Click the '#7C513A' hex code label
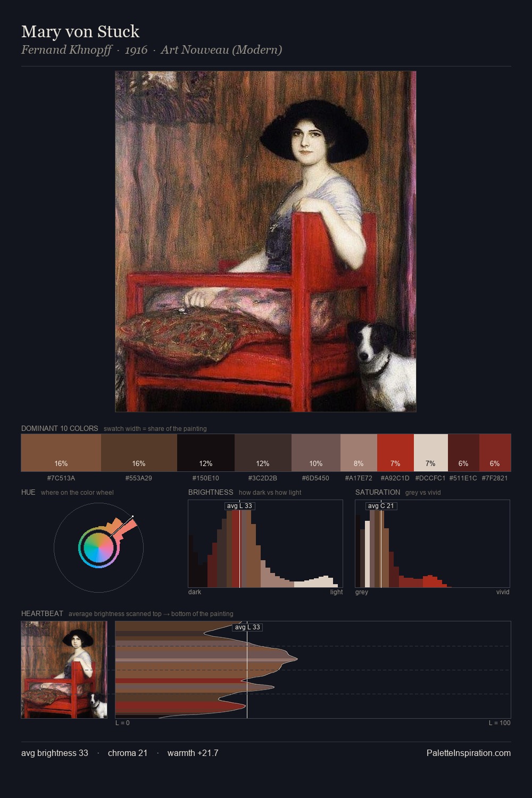The height and width of the screenshot is (798, 532). coord(61,478)
